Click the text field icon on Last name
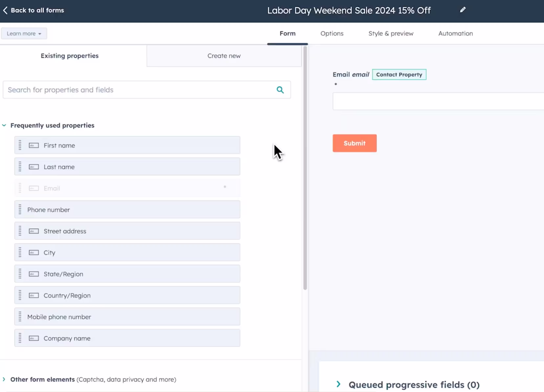This screenshot has height=392, width=544. 34,167
